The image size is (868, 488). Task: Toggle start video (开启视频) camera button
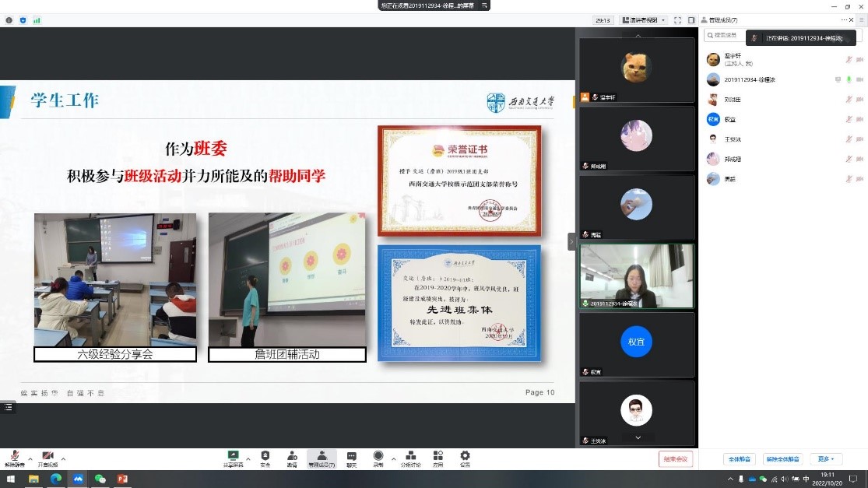tap(47, 458)
